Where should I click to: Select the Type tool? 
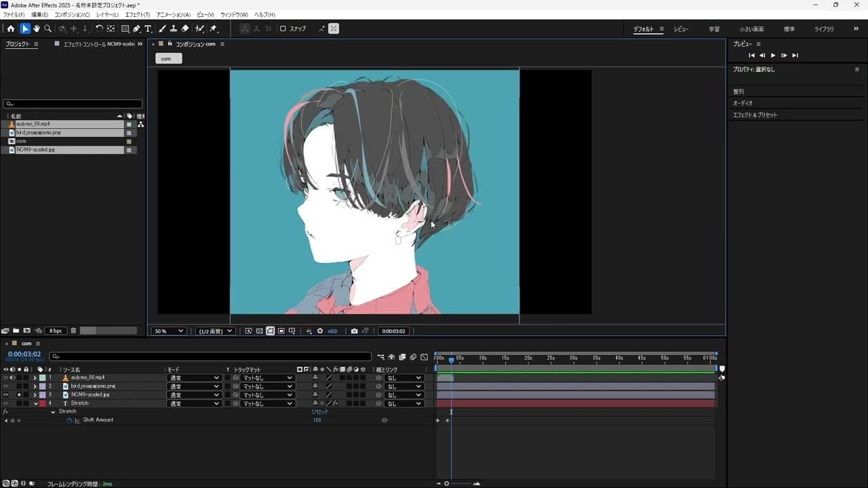point(148,28)
